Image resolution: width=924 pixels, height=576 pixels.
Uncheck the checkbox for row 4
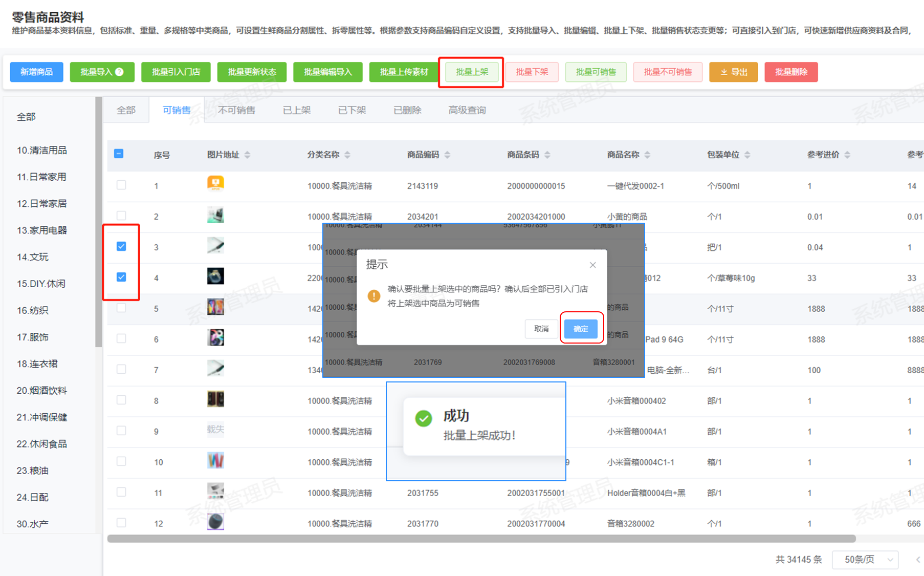click(x=121, y=277)
